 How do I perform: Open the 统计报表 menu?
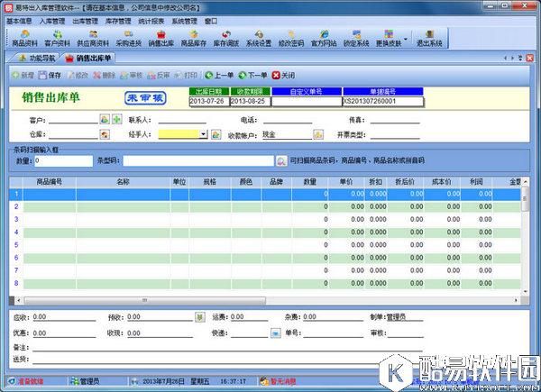[x=151, y=21]
